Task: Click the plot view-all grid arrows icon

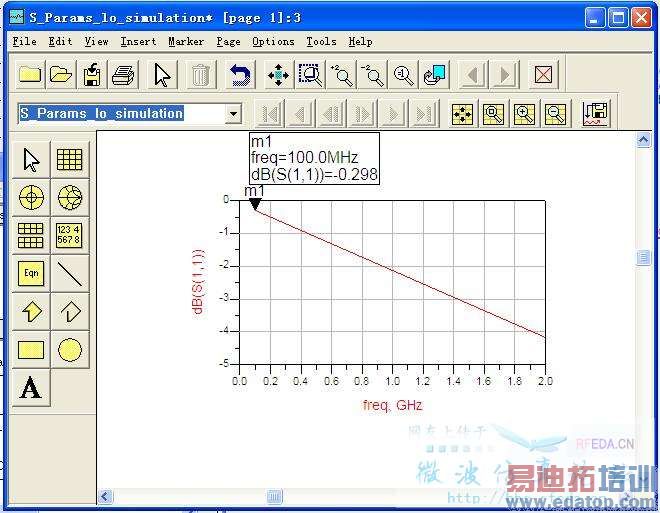Action: 462,114
